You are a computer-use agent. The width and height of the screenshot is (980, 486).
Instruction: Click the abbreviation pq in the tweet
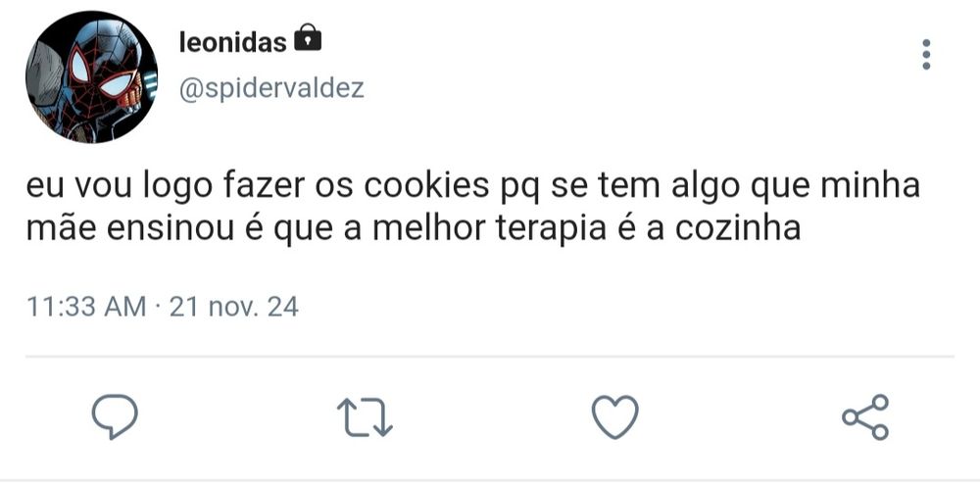pos(520,190)
